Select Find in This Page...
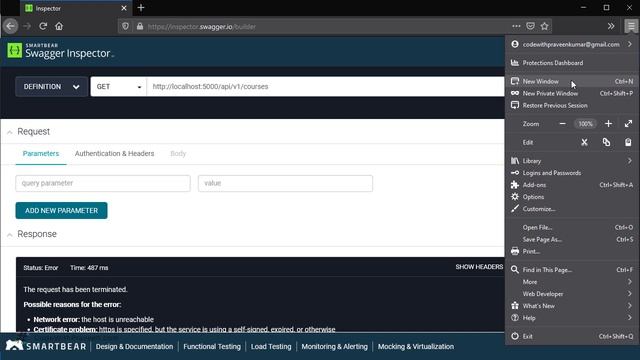 pos(572,270)
